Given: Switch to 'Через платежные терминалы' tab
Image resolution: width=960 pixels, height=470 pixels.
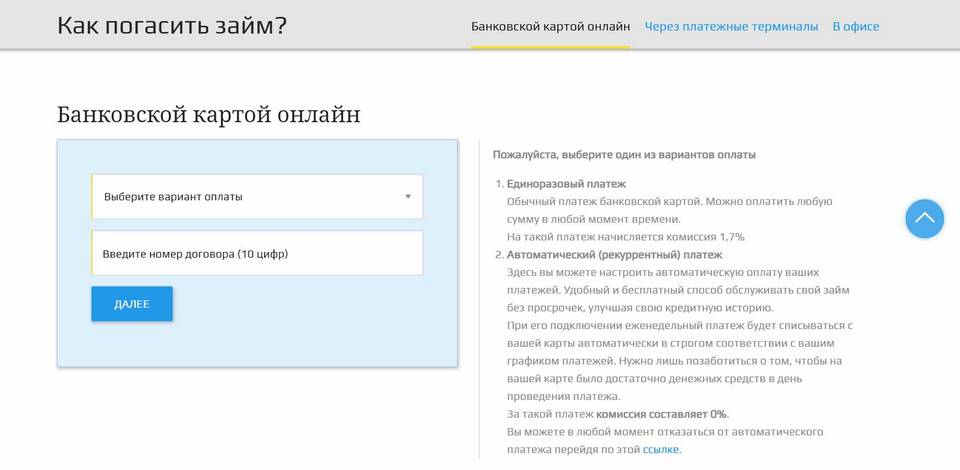Looking at the screenshot, I should (x=731, y=26).
